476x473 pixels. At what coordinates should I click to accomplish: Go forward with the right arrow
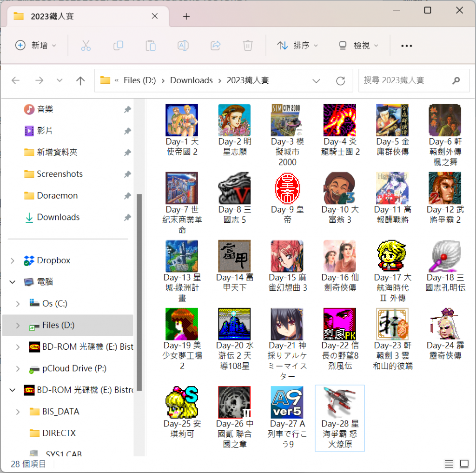point(39,80)
